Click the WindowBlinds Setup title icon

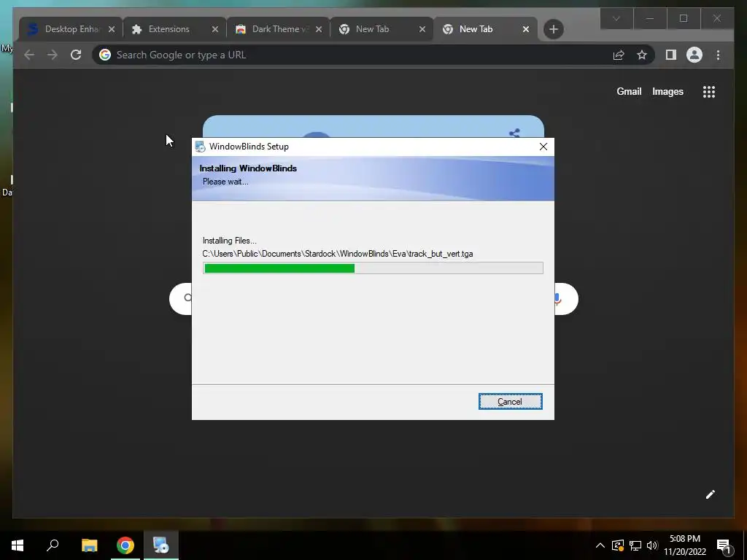[200, 147]
